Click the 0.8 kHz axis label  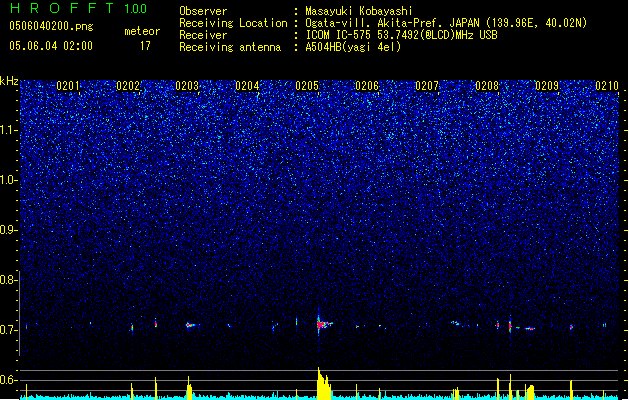(8, 280)
